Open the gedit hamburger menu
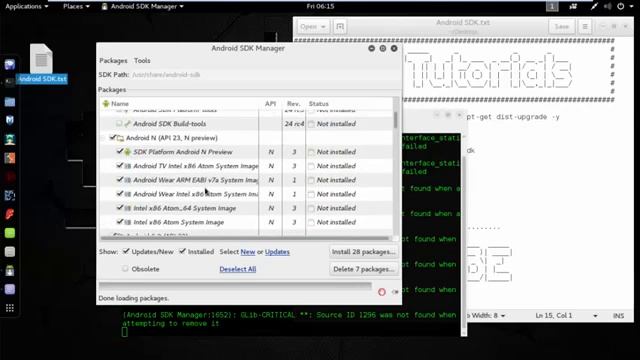This screenshot has width=640, height=360. click(585, 27)
